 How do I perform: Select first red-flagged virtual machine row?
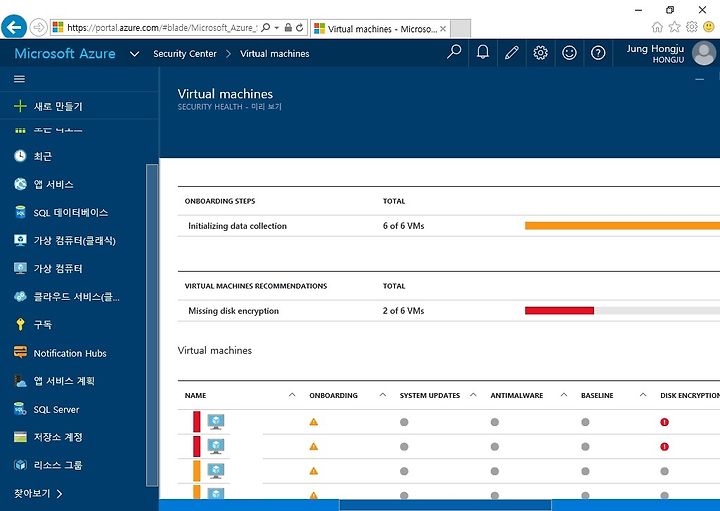449,422
